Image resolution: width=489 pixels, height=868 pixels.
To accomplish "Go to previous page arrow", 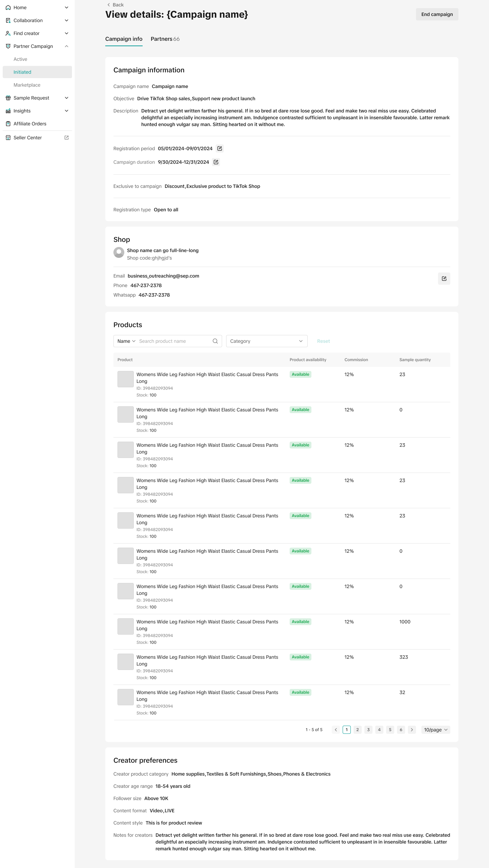I will [x=336, y=730].
